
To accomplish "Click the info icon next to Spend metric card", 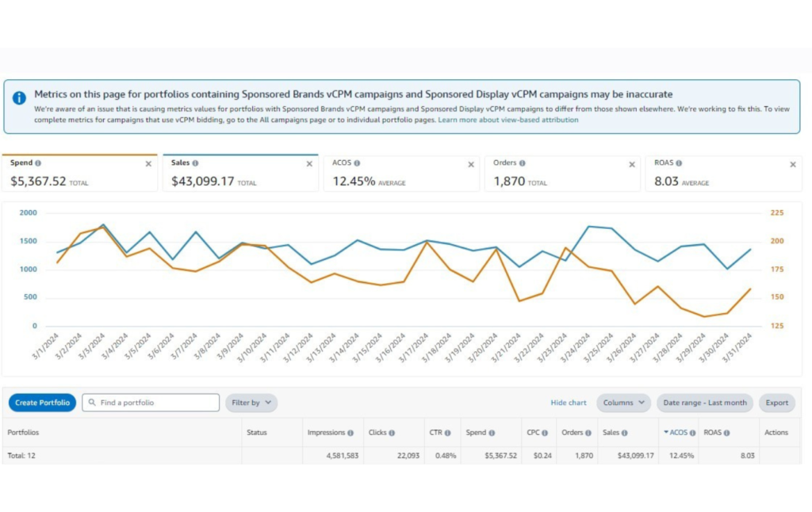I will pos(38,163).
